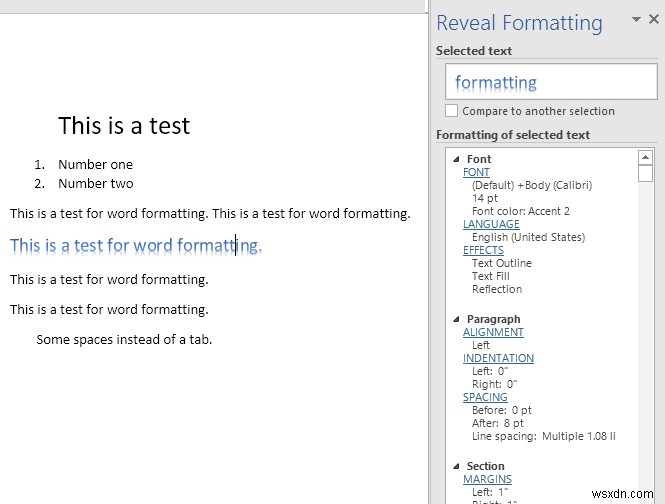Click list item 'Number two'

point(96,184)
